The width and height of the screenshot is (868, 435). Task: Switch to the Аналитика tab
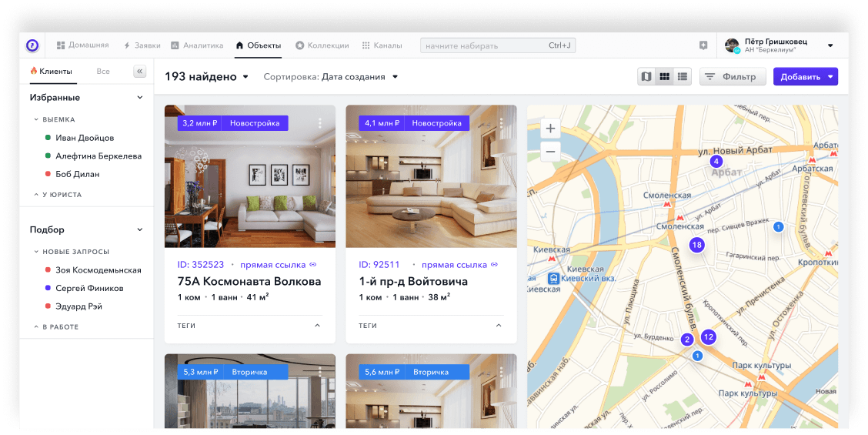coord(197,45)
